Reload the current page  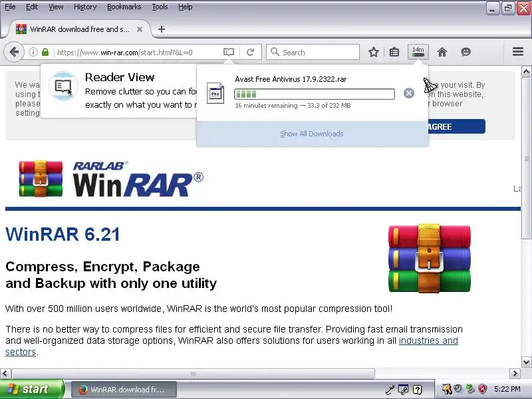tap(251, 53)
